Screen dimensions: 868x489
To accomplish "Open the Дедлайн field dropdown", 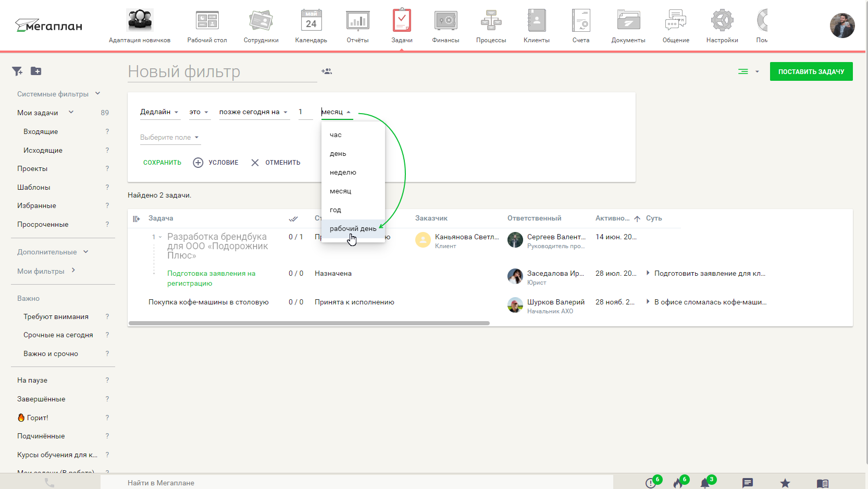I will coord(159,112).
